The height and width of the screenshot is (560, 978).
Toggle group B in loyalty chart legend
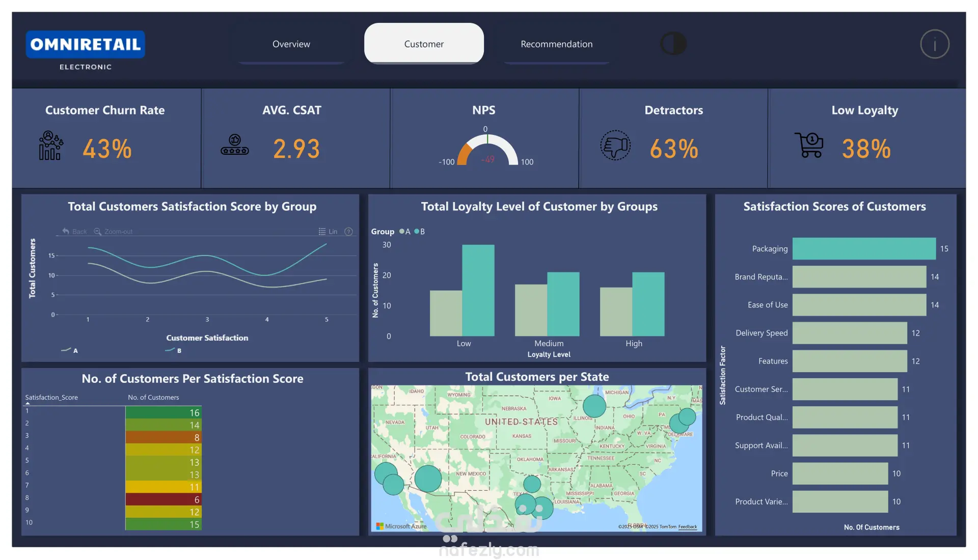click(x=419, y=231)
